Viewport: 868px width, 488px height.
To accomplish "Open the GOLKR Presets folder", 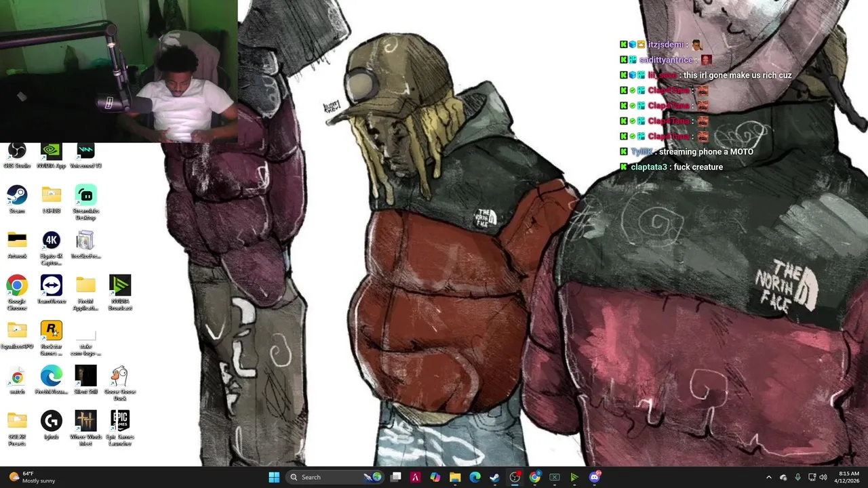I will (17, 429).
